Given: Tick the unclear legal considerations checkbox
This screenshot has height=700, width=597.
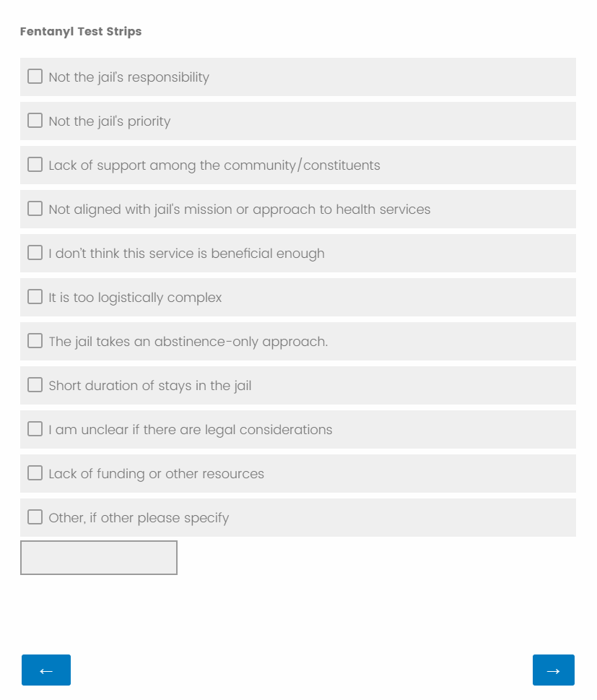Looking at the screenshot, I should tap(35, 429).
